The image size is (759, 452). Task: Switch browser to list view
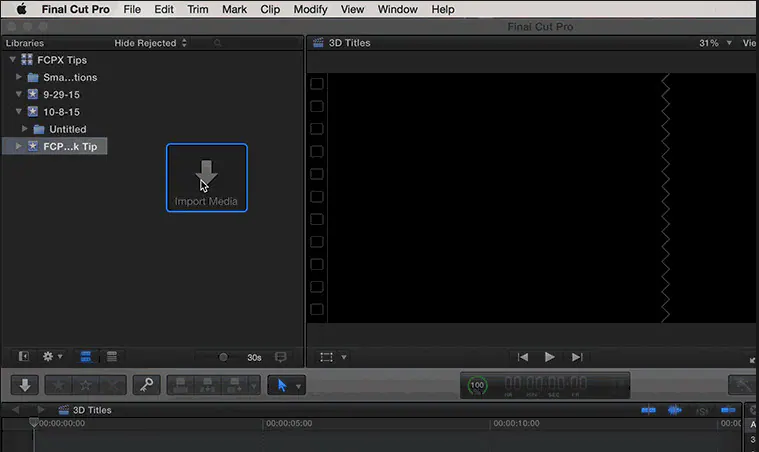coord(112,357)
